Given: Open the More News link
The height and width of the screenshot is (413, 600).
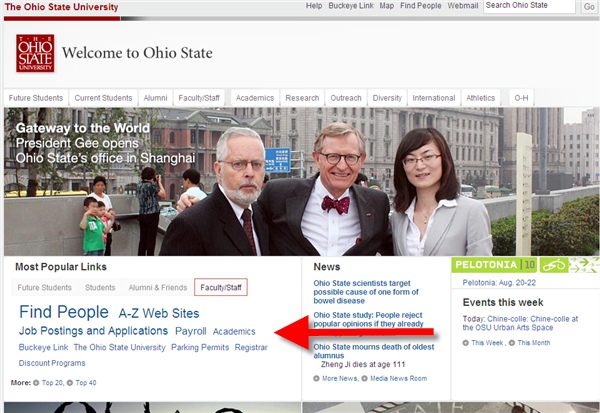Looking at the screenshot, I should (x=340, y=378).
